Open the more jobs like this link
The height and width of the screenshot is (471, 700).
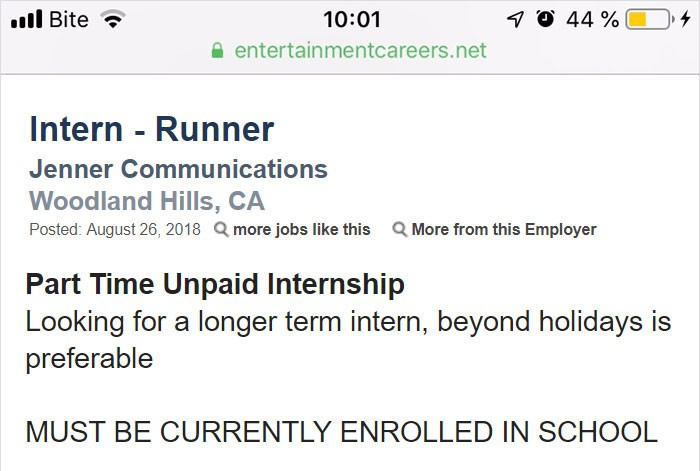click(x=301, y=229)
